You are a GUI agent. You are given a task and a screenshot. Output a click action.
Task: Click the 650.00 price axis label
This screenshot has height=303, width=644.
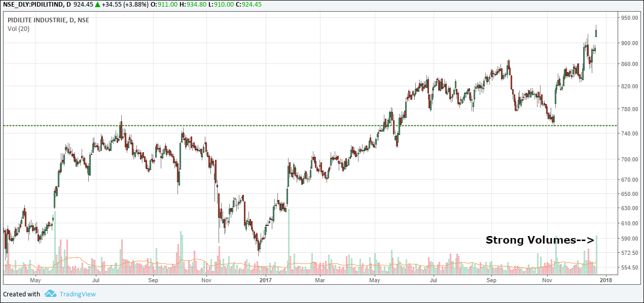click(629, 194)
